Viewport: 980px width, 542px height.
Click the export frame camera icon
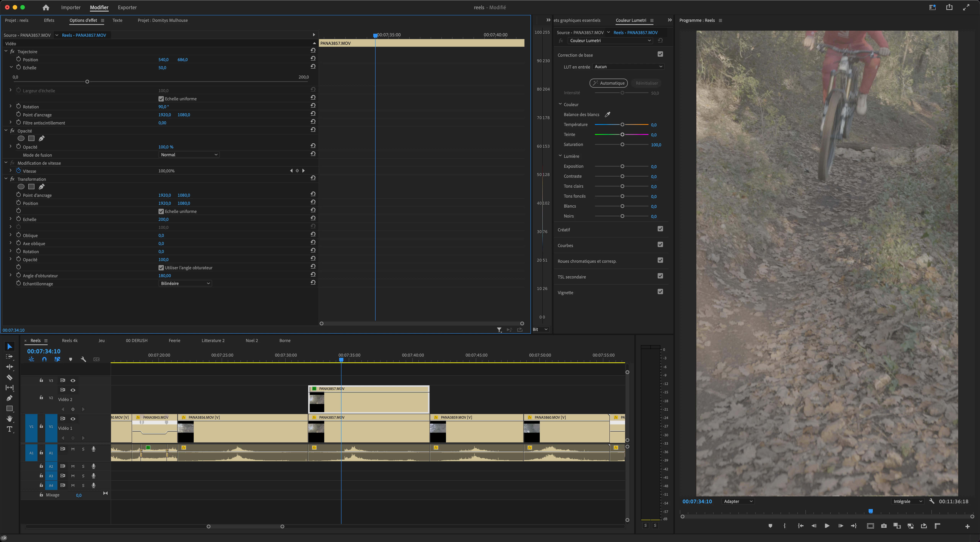pyautogui.click(x=884, y=526)
